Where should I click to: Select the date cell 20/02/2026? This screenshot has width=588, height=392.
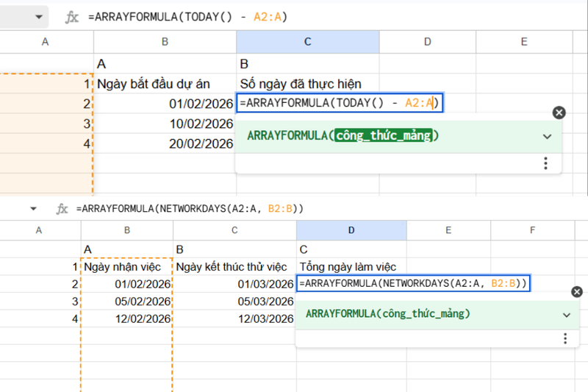[x=165, y=143]
